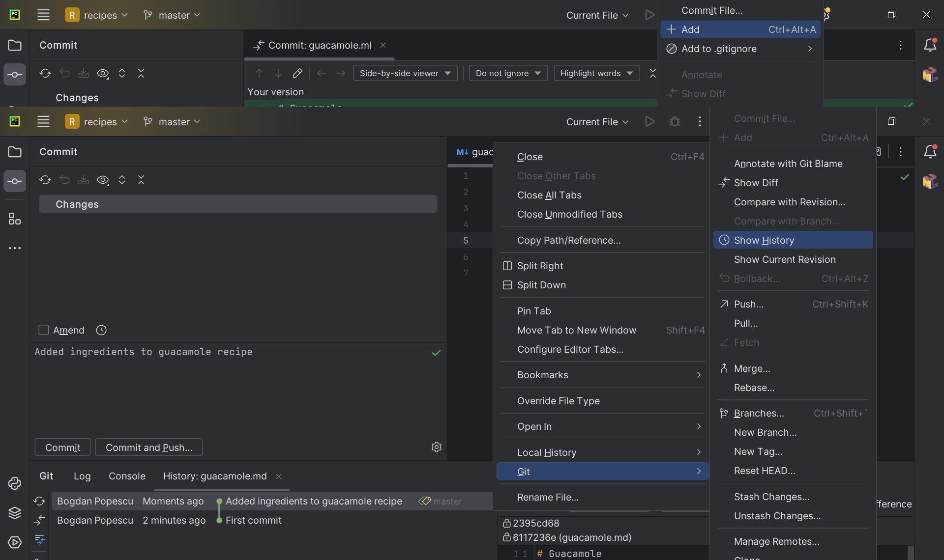Click the highlighted Show History entry
Image resolution: width=944 pixels, height=560 pixels.
[x=793, y=240]
